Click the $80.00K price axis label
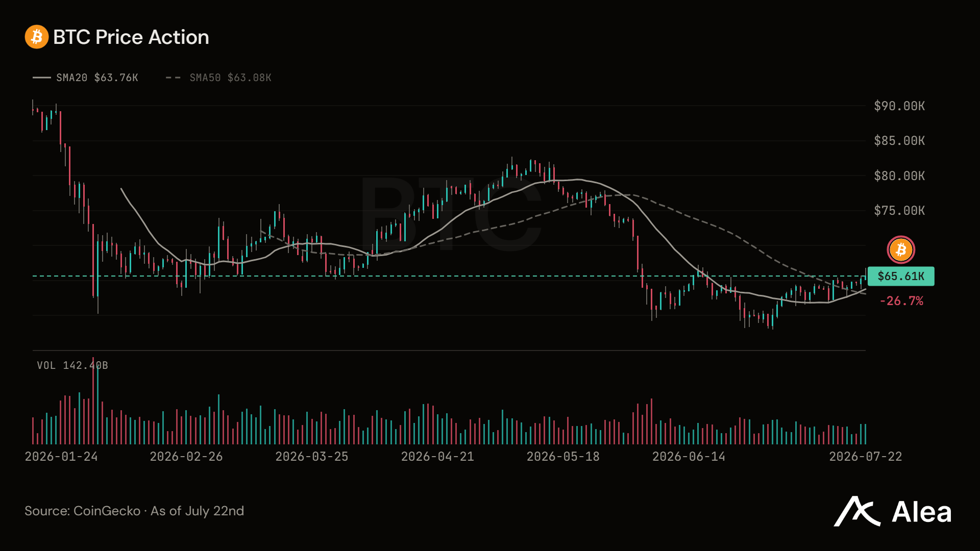980x551 pixels. (x=899, y=176)
